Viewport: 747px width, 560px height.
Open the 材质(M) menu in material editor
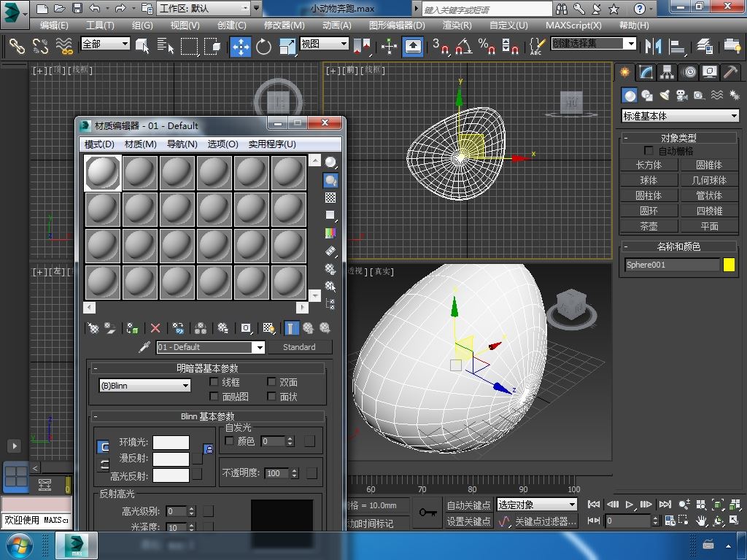140,144
